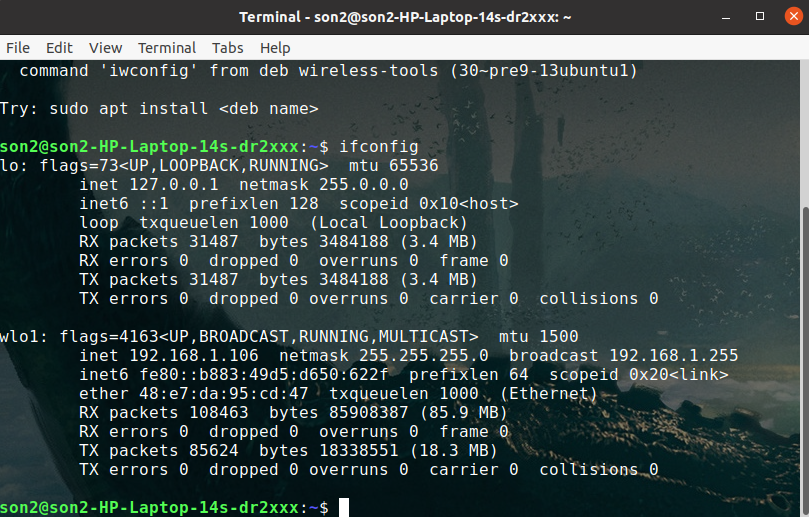The image size is (809, 517).
Task: Click the loopback address 127.0.0.1
Action: click(x=174, y=185)
